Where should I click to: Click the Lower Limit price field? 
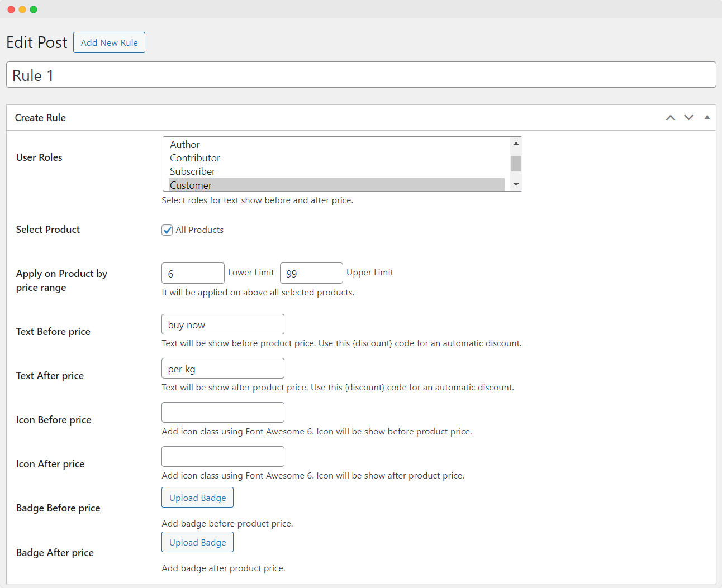(x=193, y=273)
